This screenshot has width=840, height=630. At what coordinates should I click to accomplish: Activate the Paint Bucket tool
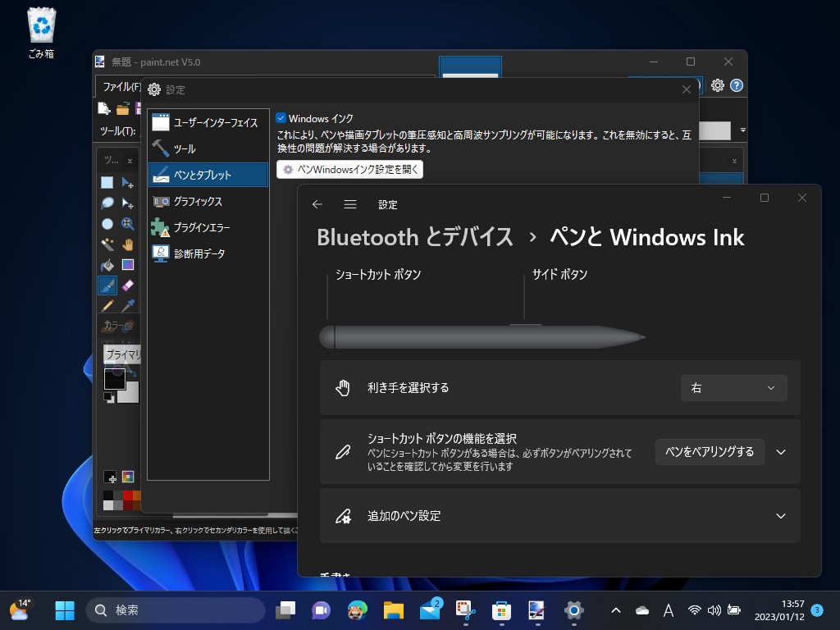point(108,264)
